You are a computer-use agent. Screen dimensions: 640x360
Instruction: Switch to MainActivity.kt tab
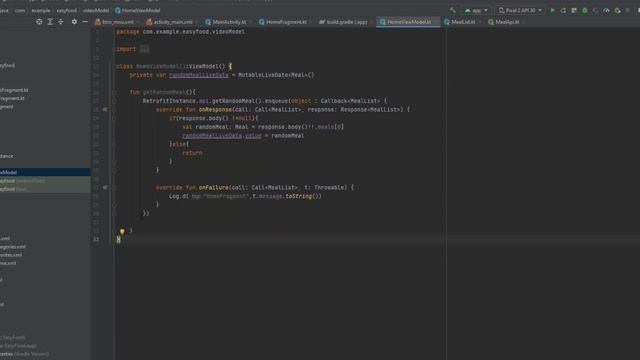(x=228, y=22)
